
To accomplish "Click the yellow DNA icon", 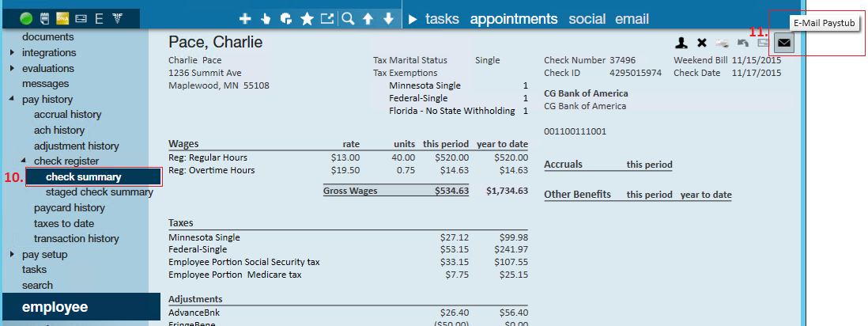I will point(62,20).
